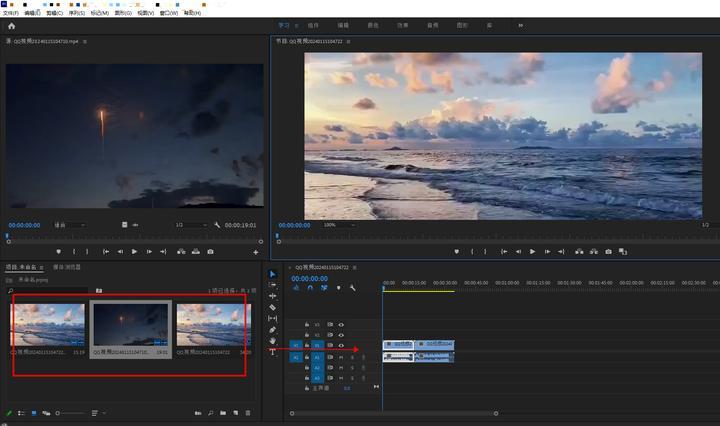Viewport: 720px width, 426px height.
Task: Select the night sky clip thumbnail
Action: click(131, 326)
